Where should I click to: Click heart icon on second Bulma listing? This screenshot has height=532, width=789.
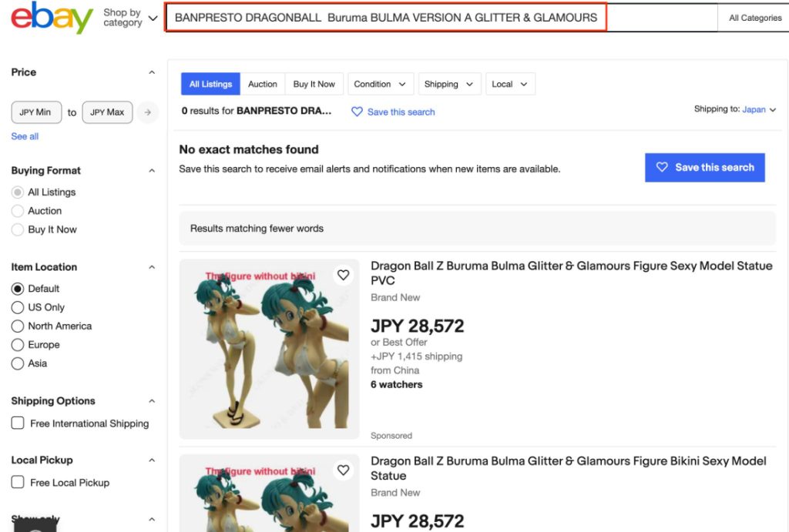click(x=343, y=470)
